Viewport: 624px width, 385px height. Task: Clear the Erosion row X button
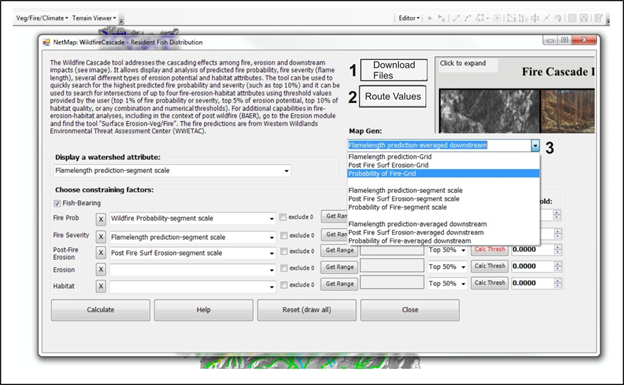click(101, 270)
